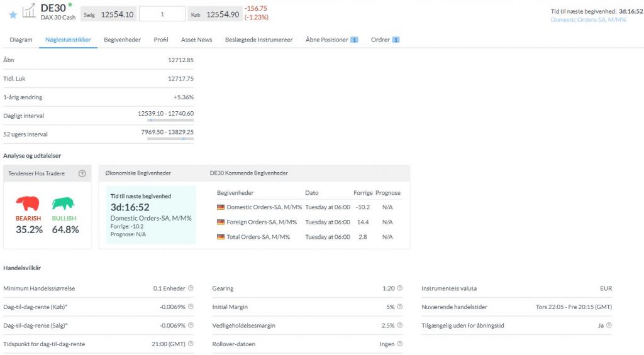The height and width of the screenshot is (355, 644).
Task: Click the -156.75 price change figure
Action: click(256, 8)
